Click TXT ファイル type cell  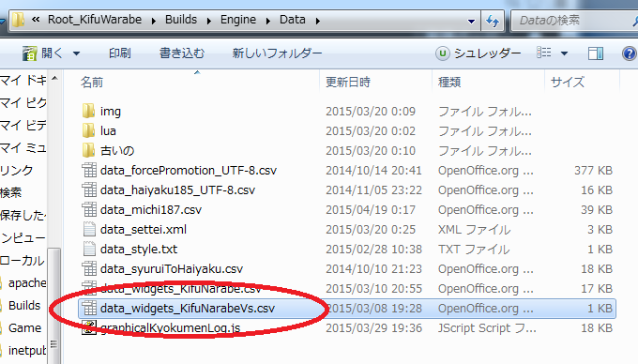click(x=474, y=249)
